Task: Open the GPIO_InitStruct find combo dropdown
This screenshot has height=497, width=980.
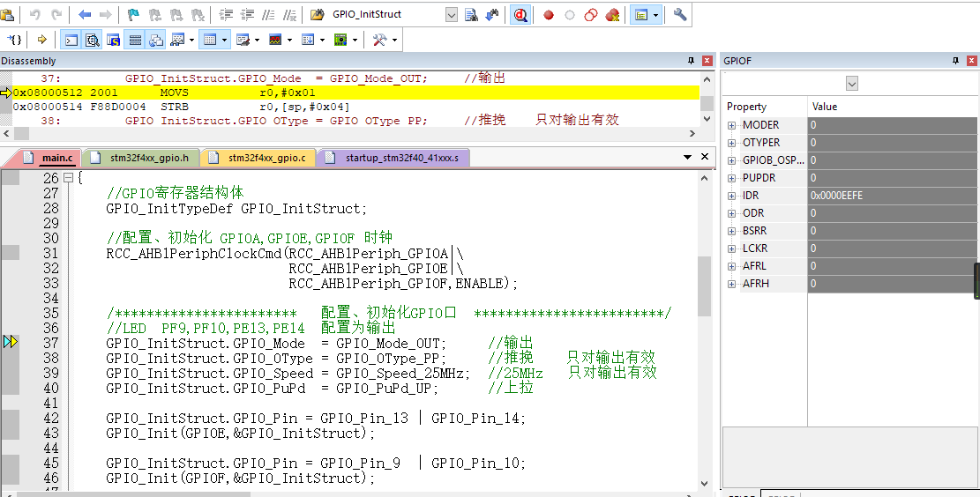Action: (x=452, y=14)
